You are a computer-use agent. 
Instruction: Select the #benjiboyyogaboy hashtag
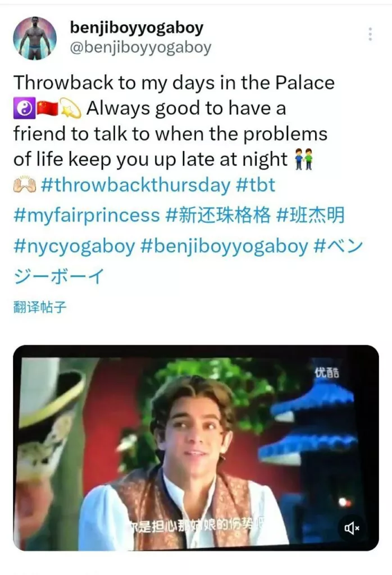224,247
